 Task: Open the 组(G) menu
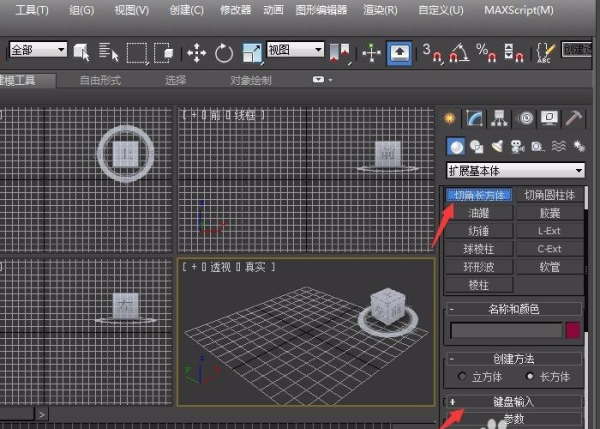pos(82,10)
